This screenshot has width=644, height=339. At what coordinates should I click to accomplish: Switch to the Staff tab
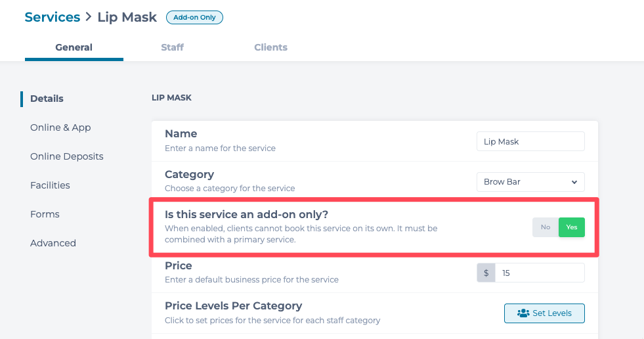pos(172,47)
